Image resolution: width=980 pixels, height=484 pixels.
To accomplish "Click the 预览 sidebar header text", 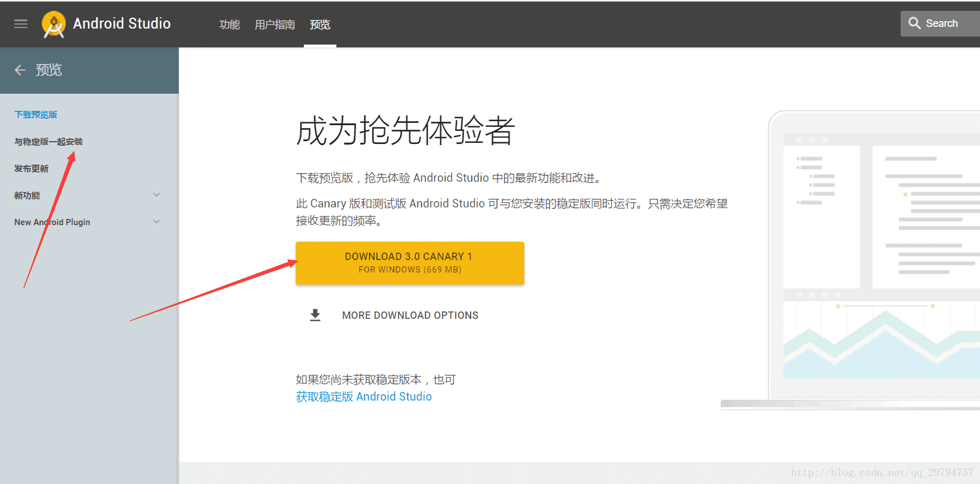I will (x=49, y=70).
